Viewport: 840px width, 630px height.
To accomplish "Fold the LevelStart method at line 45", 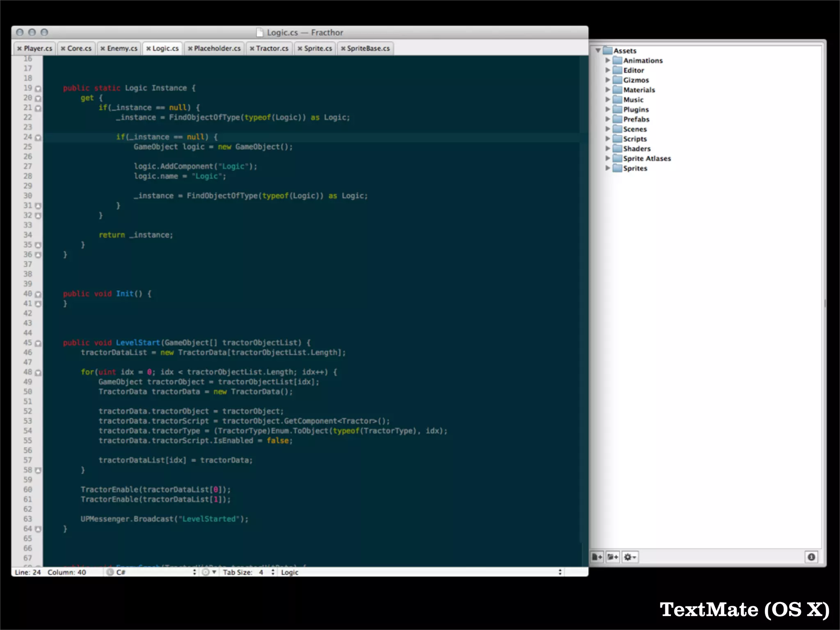I will tap(38, 343).
